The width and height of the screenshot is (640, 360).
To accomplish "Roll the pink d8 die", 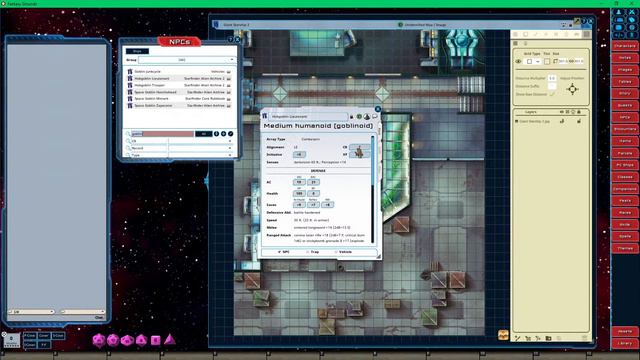I will pos(141,340).
